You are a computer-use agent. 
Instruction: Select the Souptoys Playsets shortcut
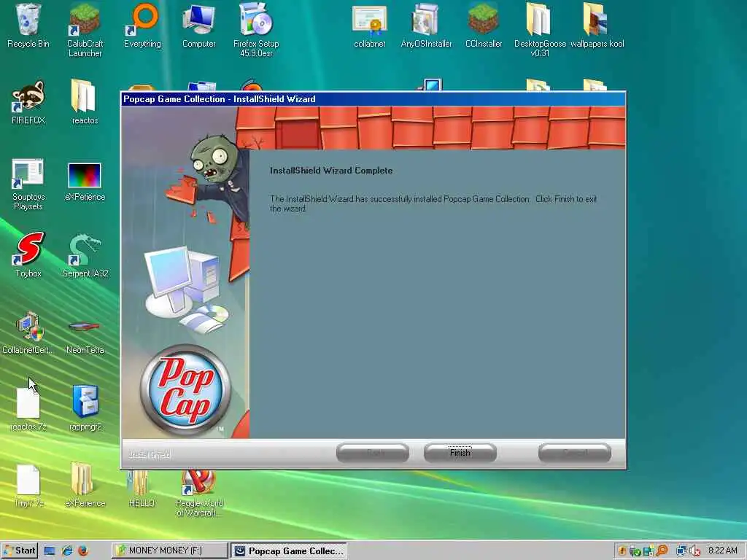coord(28,184)
